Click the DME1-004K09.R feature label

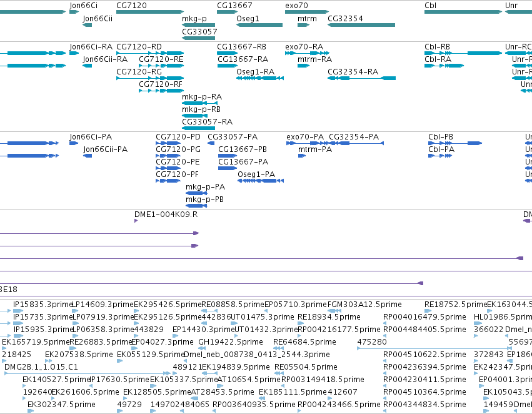coord(166,215)
